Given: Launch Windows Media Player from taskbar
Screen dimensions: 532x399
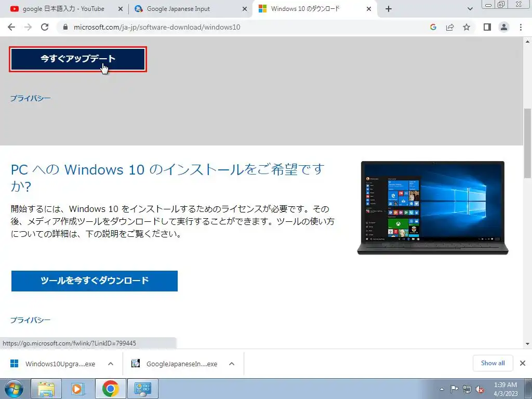Looking at the screenshot, I should pos(78,389).
